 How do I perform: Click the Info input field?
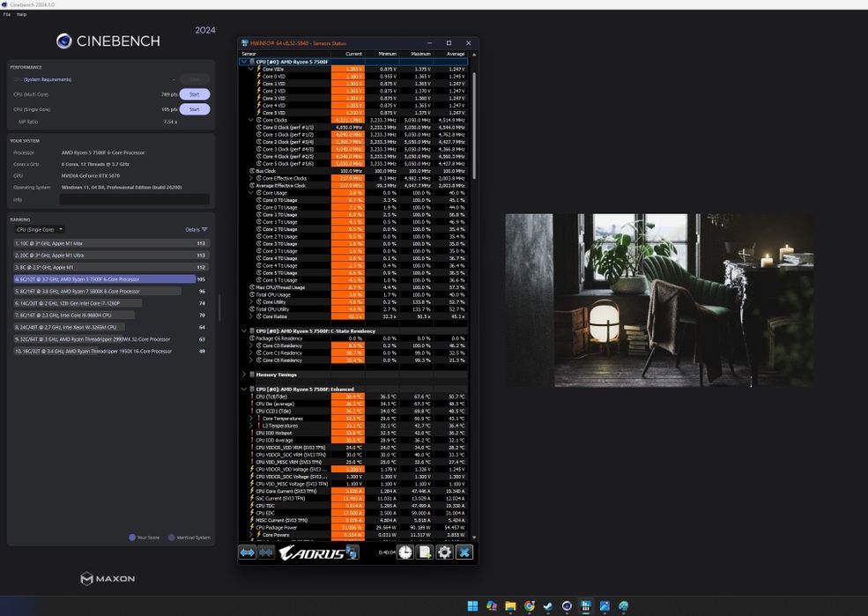point(135,199)
